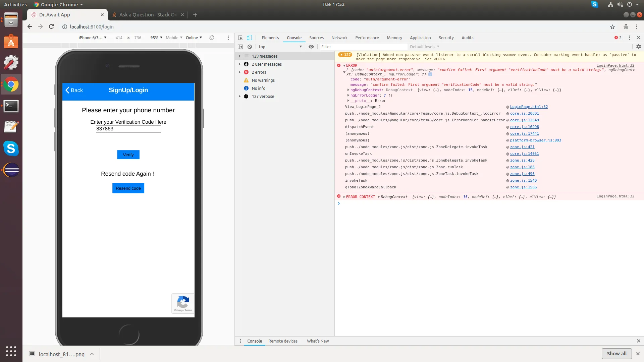Click the verification code input field
The width and height of the screenshot is (644, 362).
pyautogui.click(x=128, y=129)
